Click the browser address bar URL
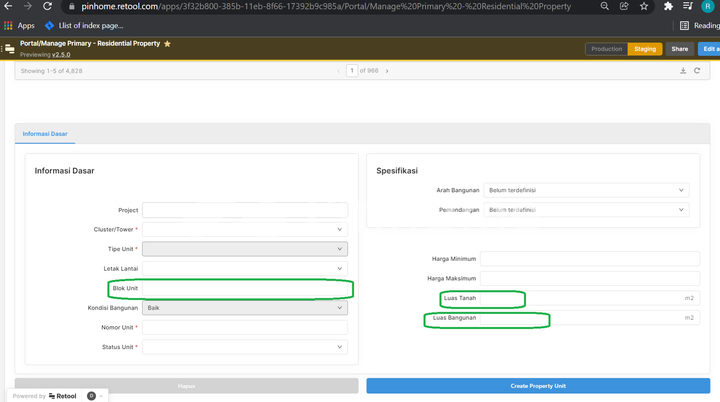The height and width of the screenshot is (402, 720). point(326,6)
